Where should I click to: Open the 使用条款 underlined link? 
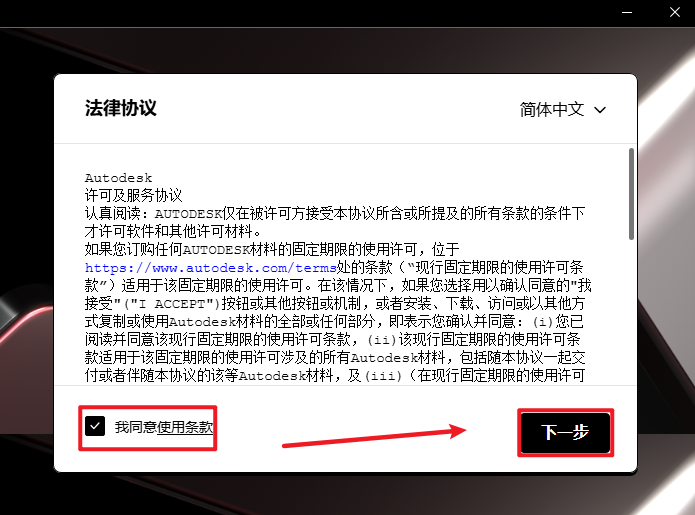click(x=185, y=427)
